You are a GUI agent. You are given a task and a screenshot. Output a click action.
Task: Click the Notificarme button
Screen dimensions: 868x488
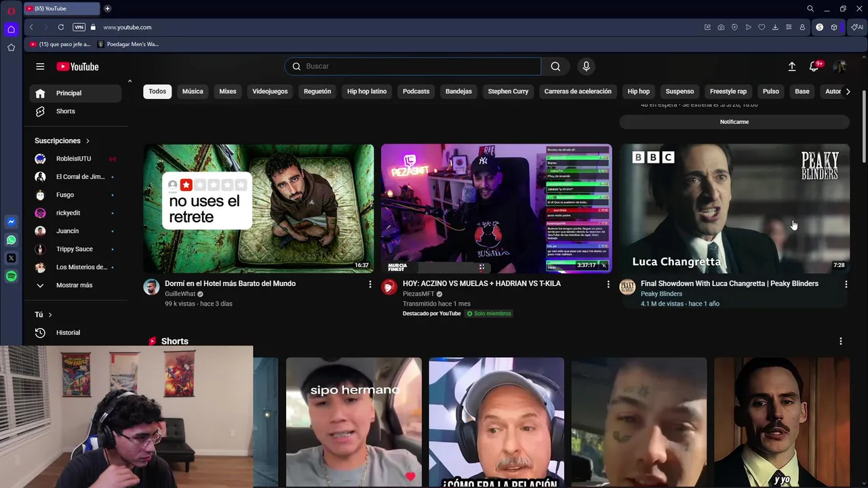click(734, 122)
